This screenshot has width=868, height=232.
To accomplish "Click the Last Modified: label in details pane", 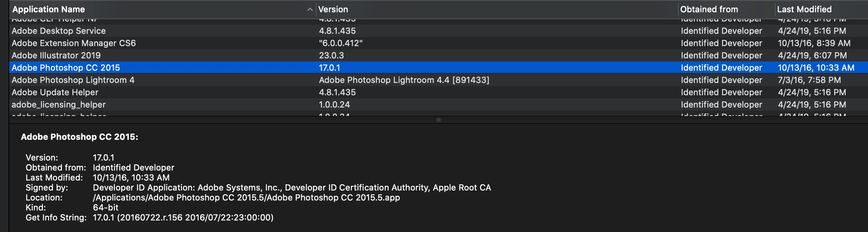I will [54, 177].
